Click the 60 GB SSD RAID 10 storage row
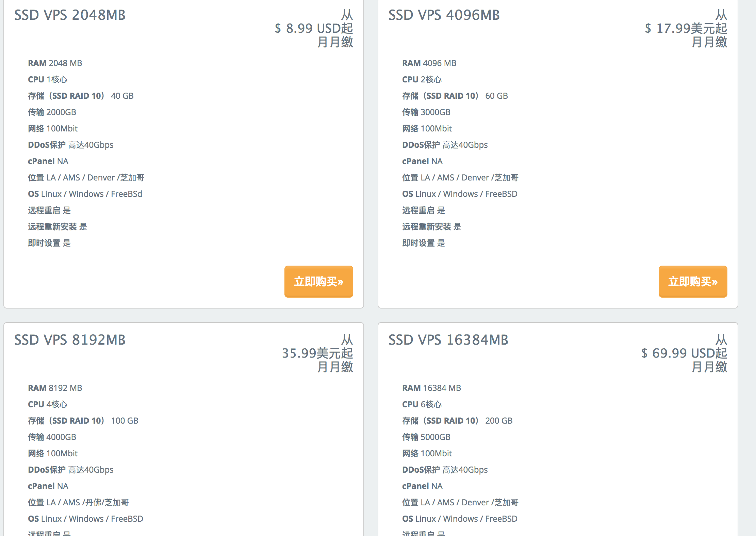Screen dimensions: 756x536 click(455, 96)
